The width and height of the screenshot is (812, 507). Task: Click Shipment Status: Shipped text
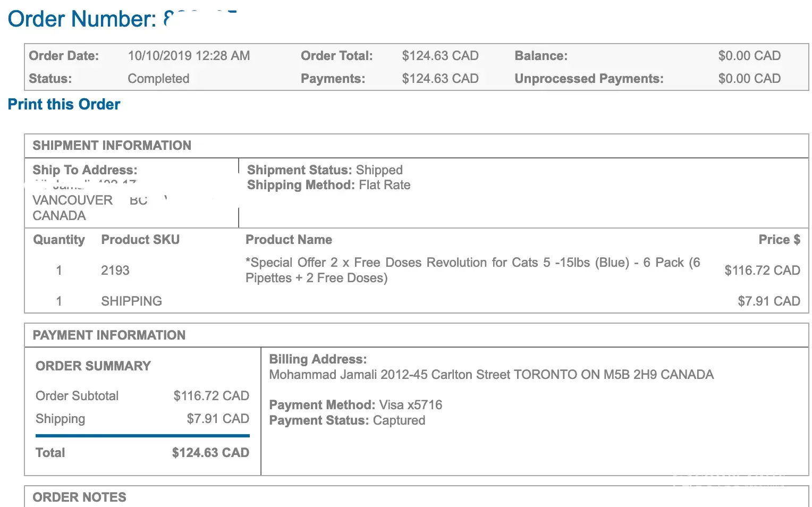[325, 170]
